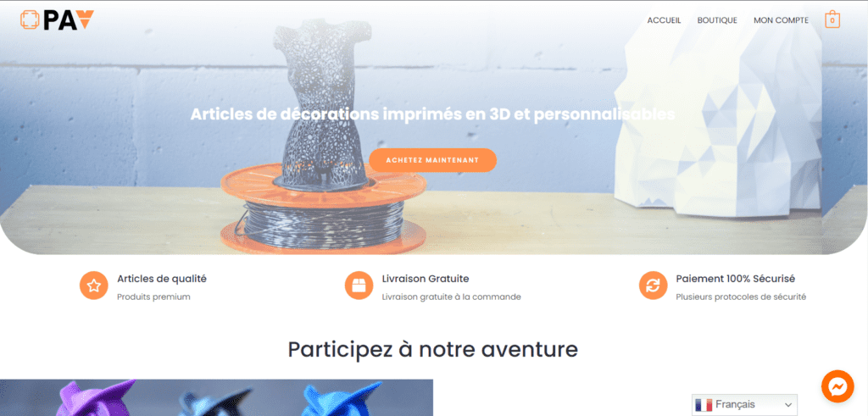Click the French flag icon
The image size is (868, 416).
(x=704, y=405)
